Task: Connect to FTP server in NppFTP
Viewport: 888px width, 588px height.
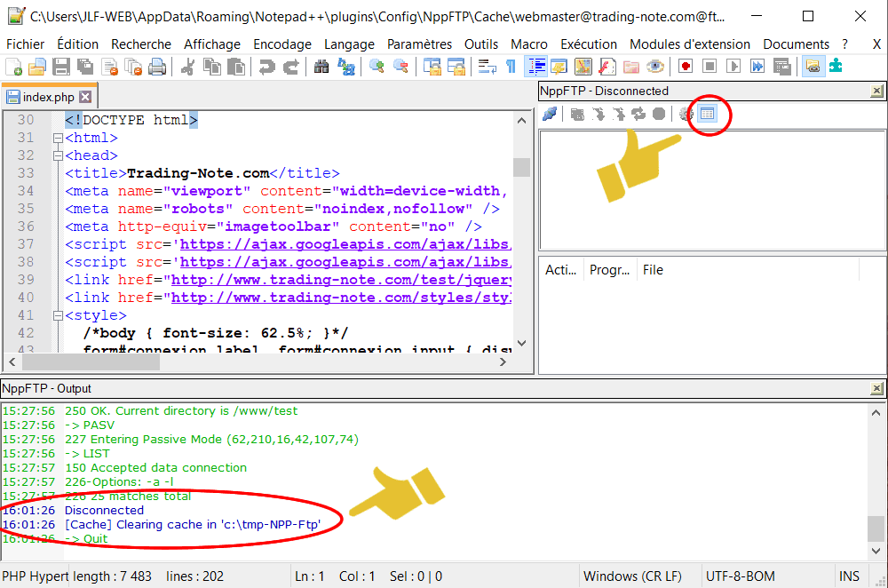Action: point(550,114)
